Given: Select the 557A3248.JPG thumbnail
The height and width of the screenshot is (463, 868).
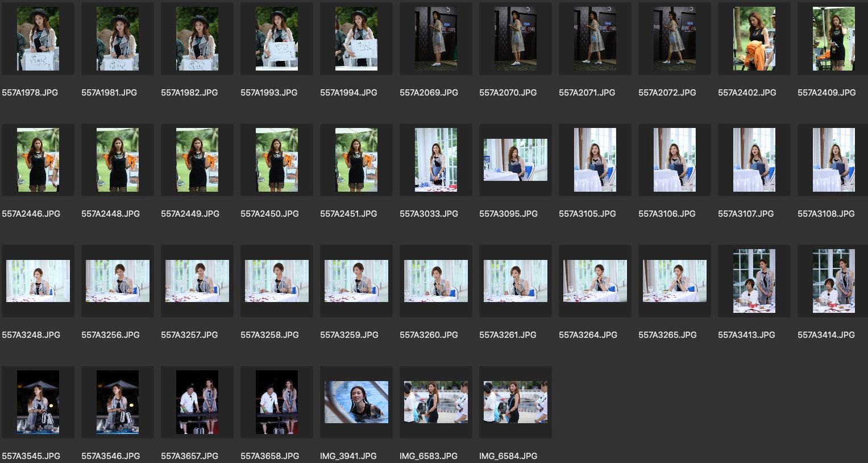Looking at the screenshot, I should (x=38, y=281).
